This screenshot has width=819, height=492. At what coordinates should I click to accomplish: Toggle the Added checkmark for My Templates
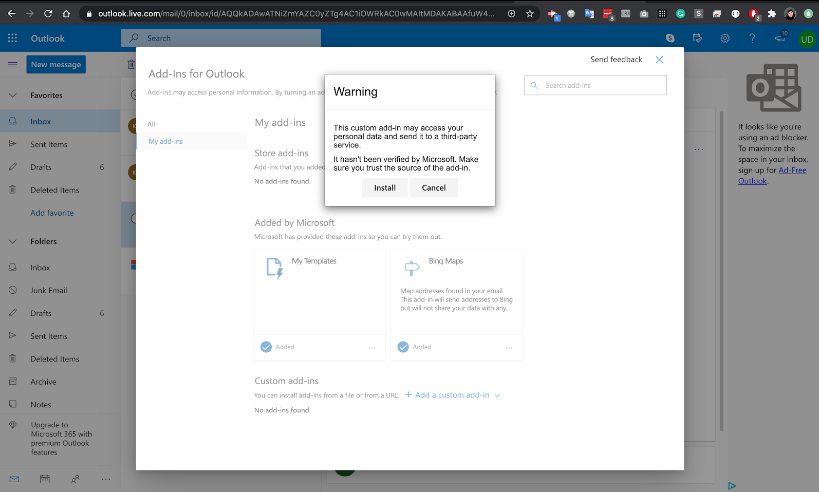pos(266,347)
